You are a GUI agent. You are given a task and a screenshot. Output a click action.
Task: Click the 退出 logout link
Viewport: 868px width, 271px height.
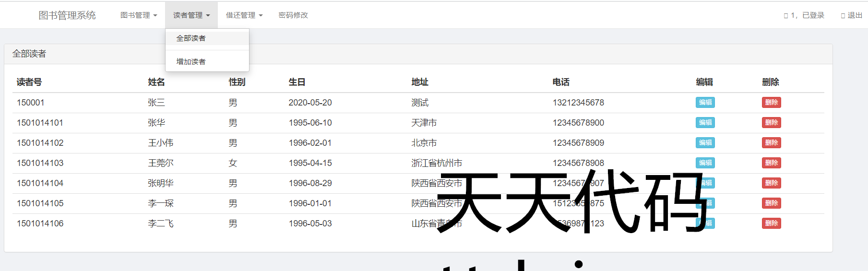[852, 15]
